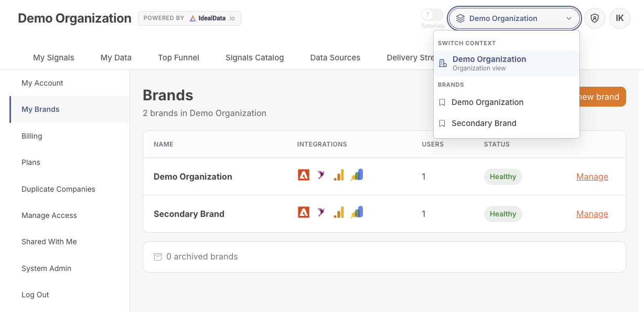Switch context to Secondary Brand in dropdown
The height and width of the screenshot is (312, 644).
coord(507,123)
